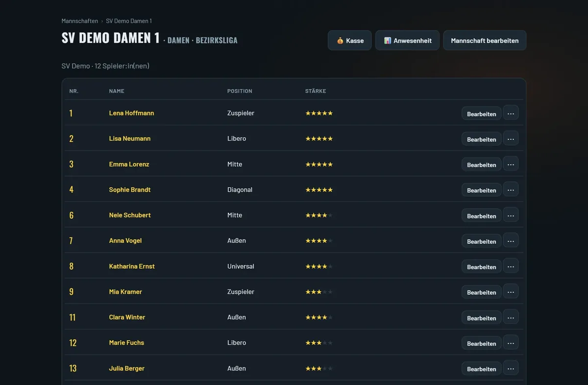Image resolution: width=588 pixels, height=385 pixels.
Task: Open more options for Lena Hoffmann
Action: [x=511, y=113]
